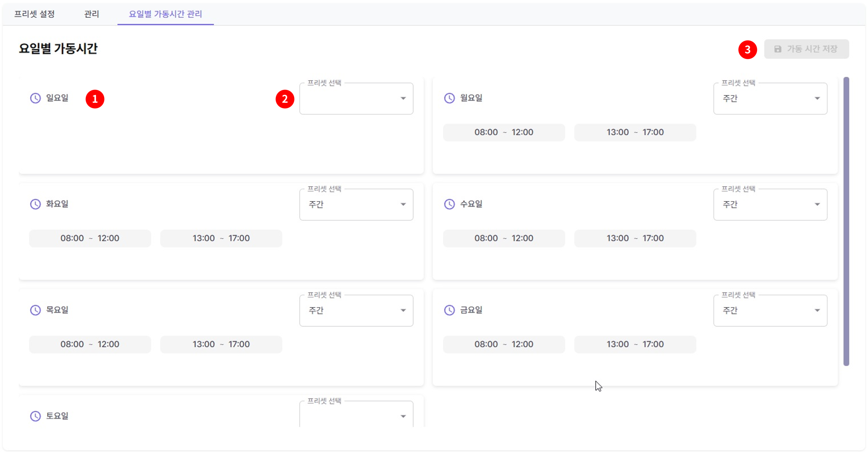Switch to the 프리셋 설정 tab
868x452 pixels.
(35, 14)
